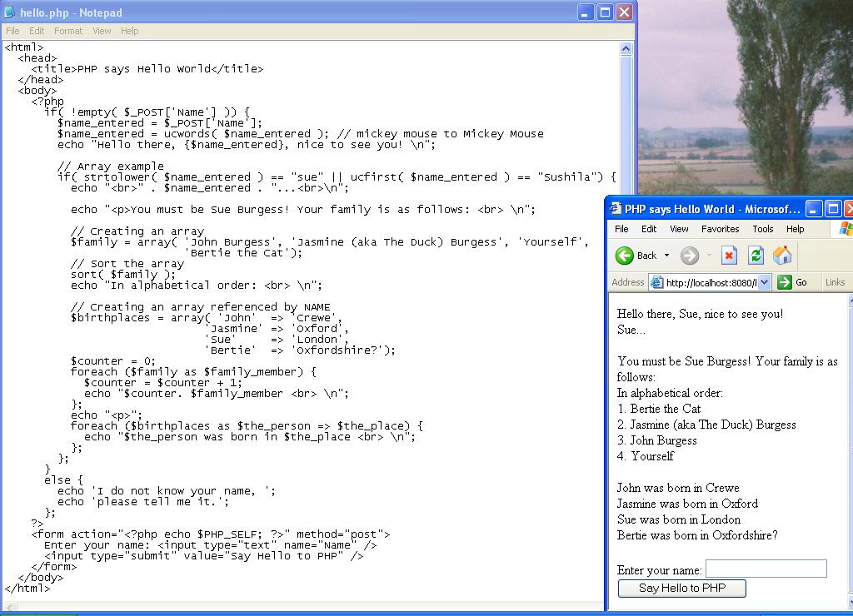Viewport: 853px width, 616px height.
Task: Click '3. John Burgess' in the browser page
Action: tap(656, 440)
